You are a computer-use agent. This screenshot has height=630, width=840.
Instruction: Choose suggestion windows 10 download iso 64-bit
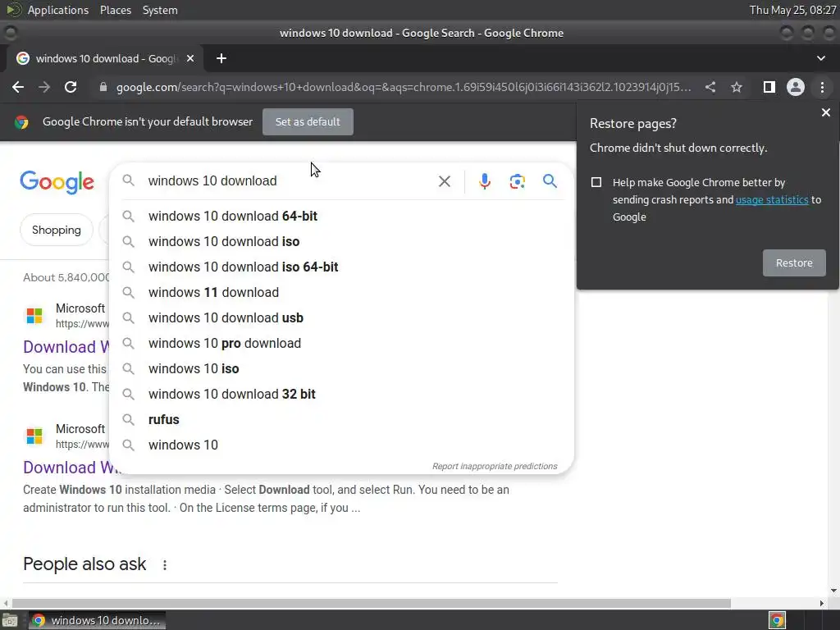pyautogui.click(x=341, y=267)
